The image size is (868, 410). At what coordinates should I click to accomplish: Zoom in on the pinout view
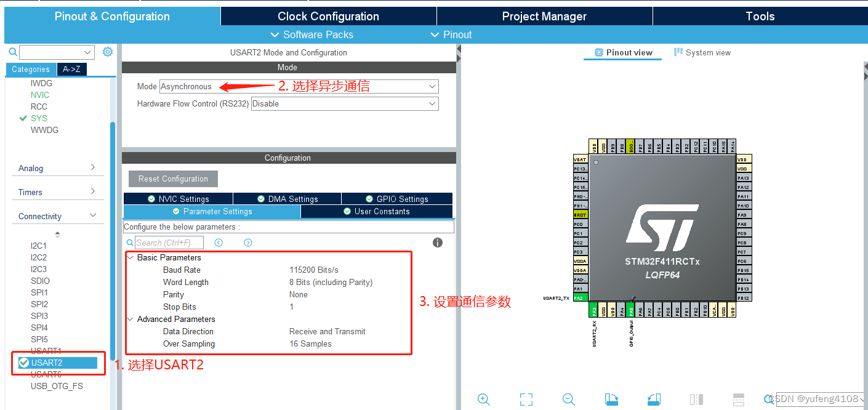484,399
